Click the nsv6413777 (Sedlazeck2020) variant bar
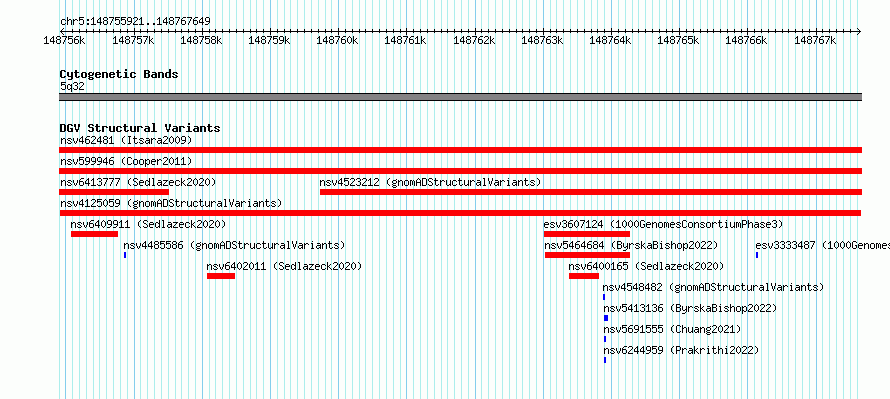The width and height of the screenshot is (890, 399). pos(114,192)
